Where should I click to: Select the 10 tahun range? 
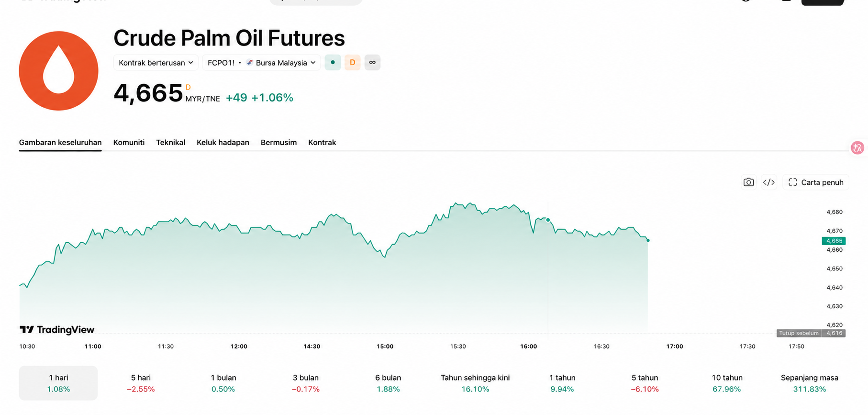[x=727, y=383]
